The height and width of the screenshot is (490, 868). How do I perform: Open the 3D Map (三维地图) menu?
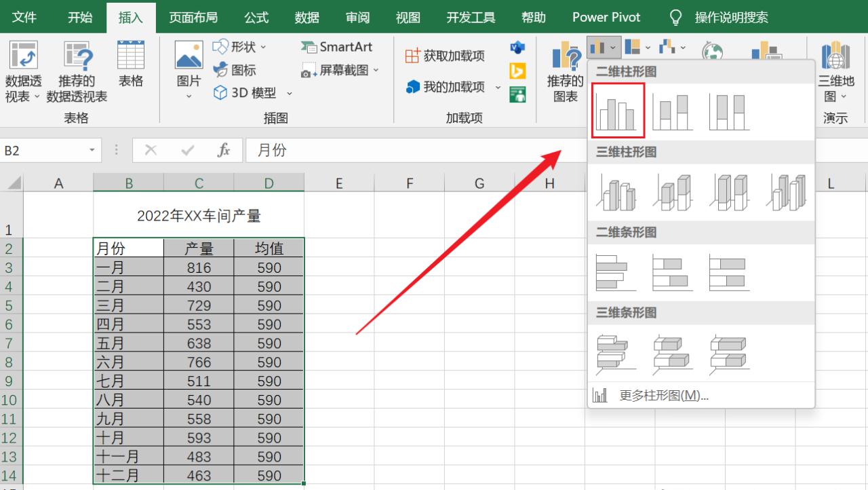pos(835,72)
